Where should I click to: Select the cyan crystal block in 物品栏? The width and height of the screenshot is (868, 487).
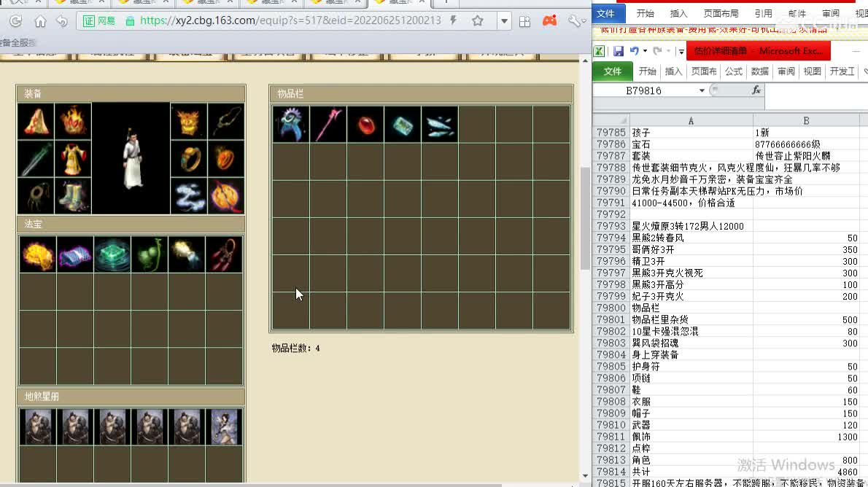pyautogui.click(x=403, y=125)
